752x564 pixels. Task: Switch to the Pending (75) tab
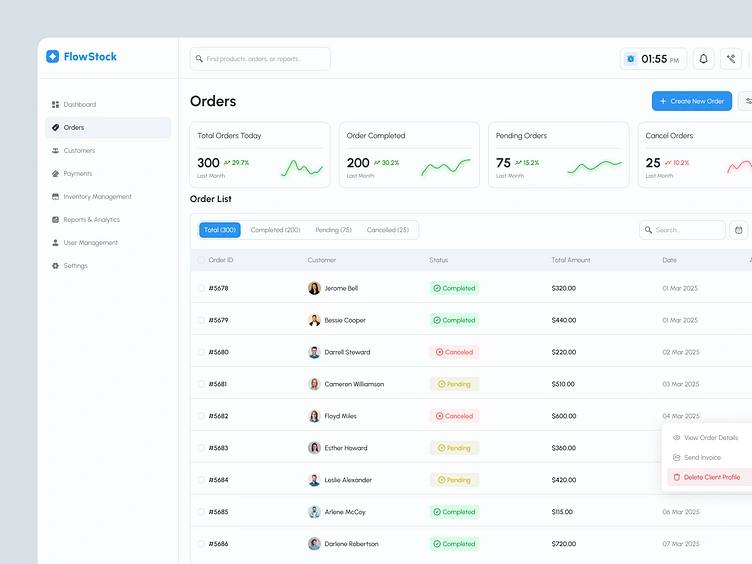[x=333, y=230]
